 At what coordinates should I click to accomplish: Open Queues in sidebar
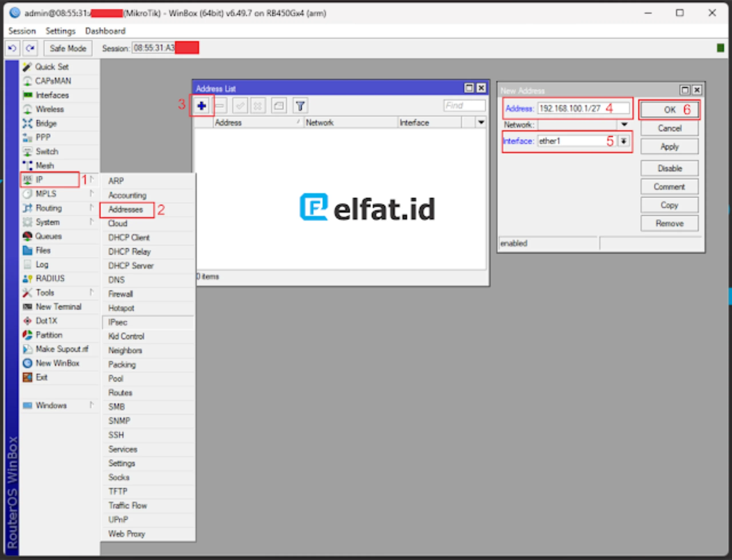[59, 236]
